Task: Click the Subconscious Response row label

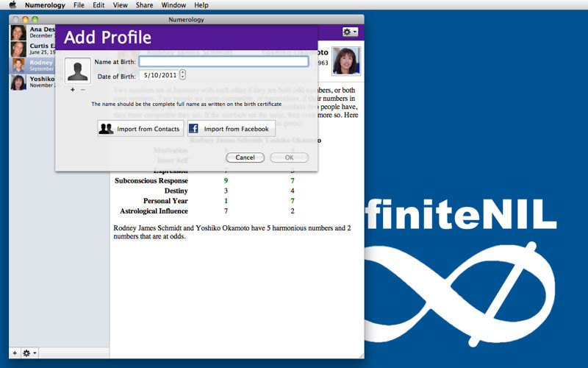Action: (x=151, y=180)
